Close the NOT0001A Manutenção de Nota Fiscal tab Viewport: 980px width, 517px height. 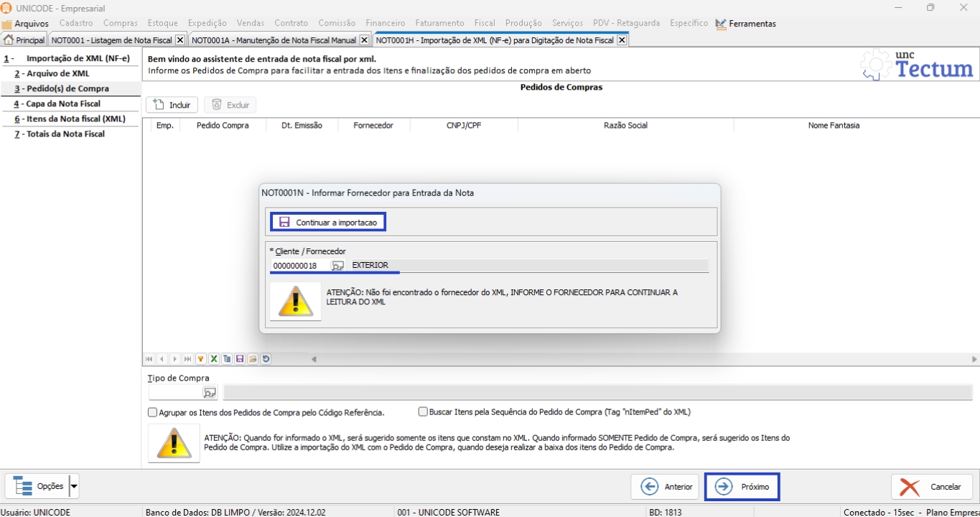tap(365, 40)
